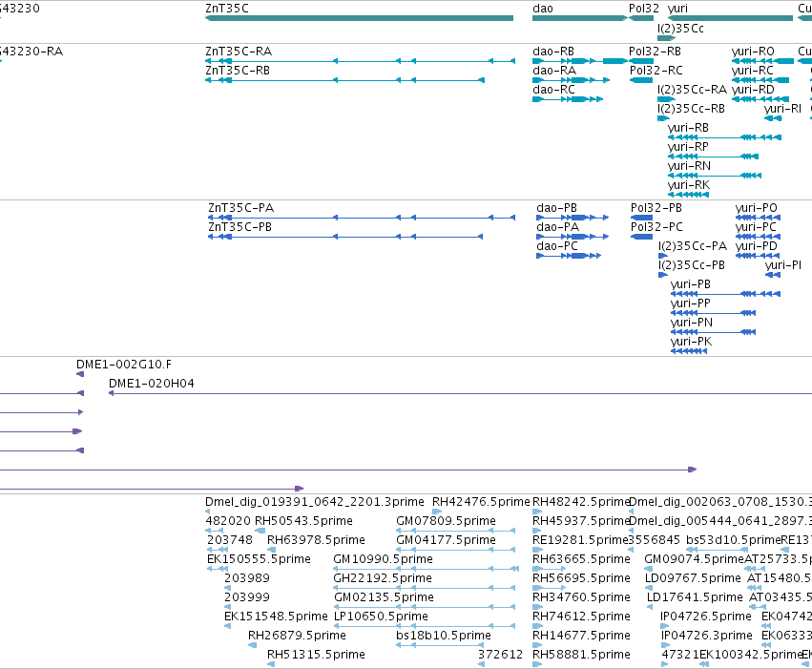Select transcript dao-RA
The height and width of the screenshot is (669, 812).
571,80
